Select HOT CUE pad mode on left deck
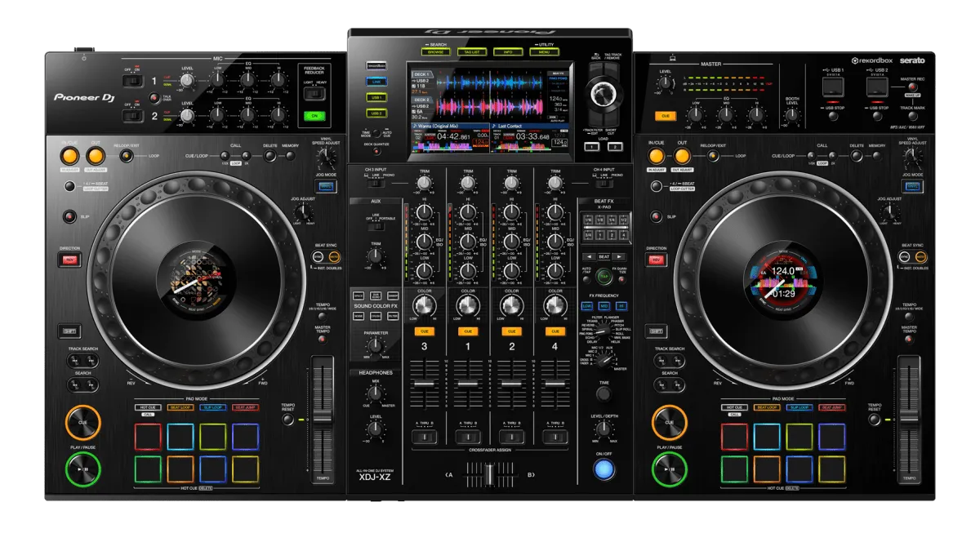Image resolution: width=980 pixels, height=551 pixels. click(148, 407)
